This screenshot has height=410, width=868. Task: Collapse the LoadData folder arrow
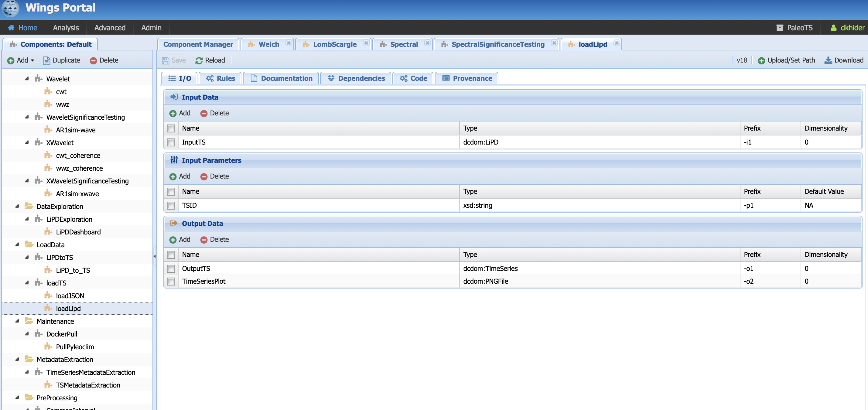pyautogui.click(x=17, y=244)
